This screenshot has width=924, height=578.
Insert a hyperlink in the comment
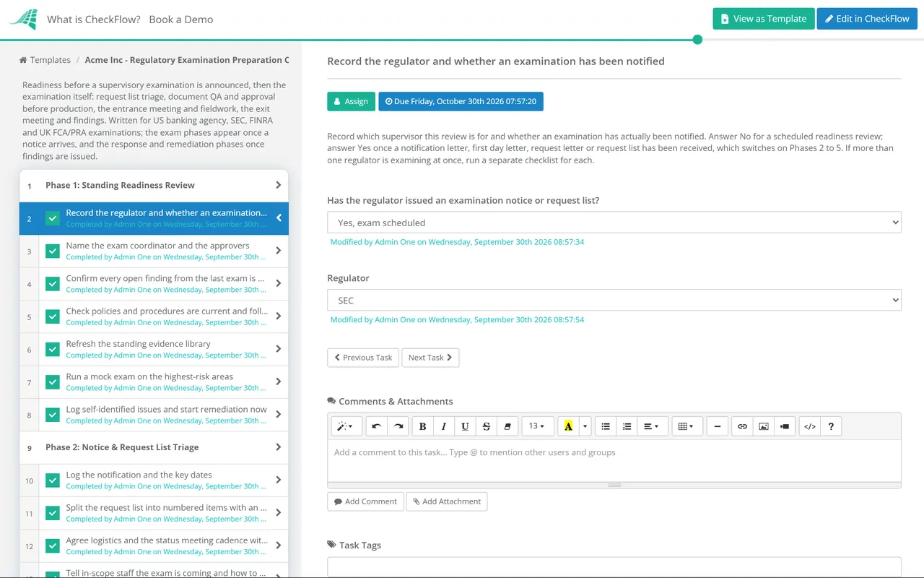point(742,426)
